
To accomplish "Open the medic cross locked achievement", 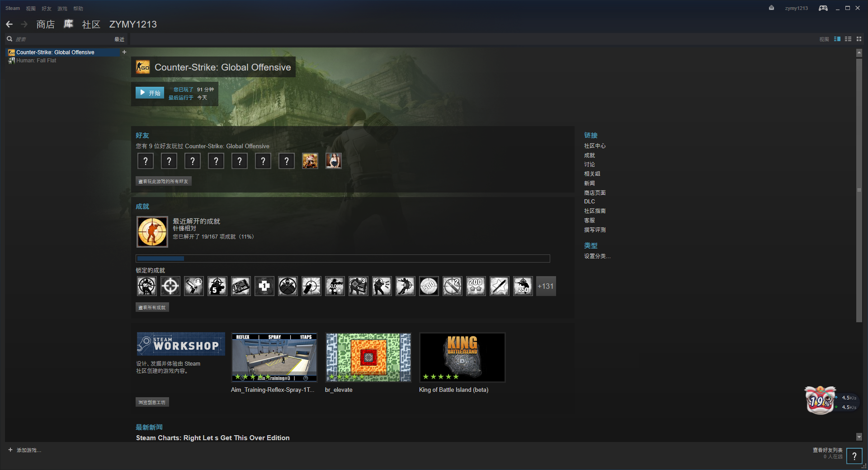I will pos(264,286).
